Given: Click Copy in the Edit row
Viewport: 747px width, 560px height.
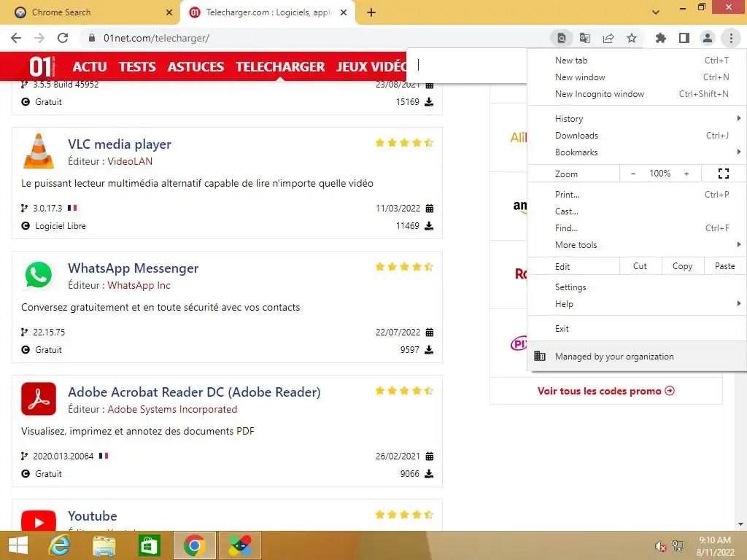Looking at the screenshot, I should [x=683, y=266].
